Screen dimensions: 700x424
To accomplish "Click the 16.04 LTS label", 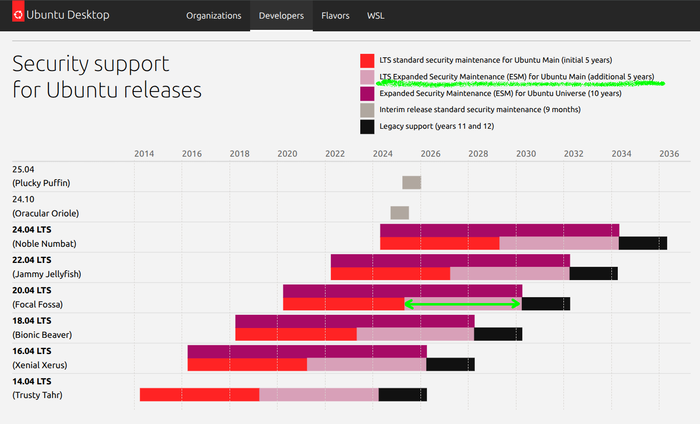I will [x=32, y=351].
